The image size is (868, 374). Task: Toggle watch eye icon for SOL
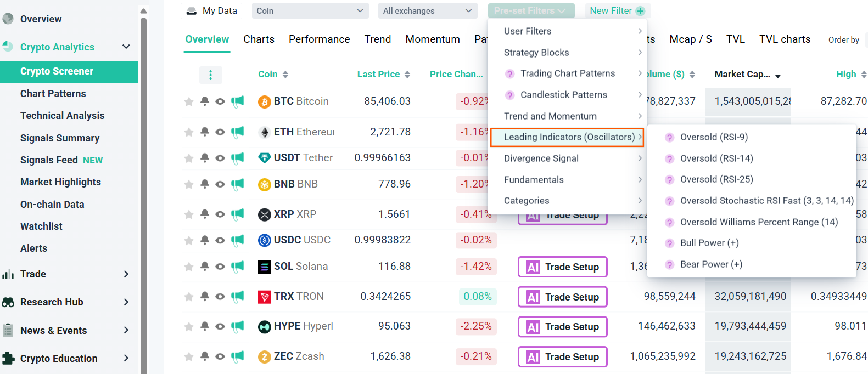[x=220, y=267]
